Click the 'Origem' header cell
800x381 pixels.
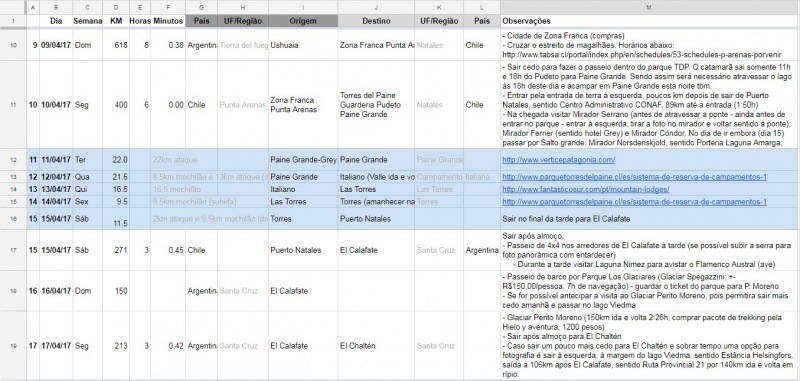pyautogui.click(x=303, y=21)
